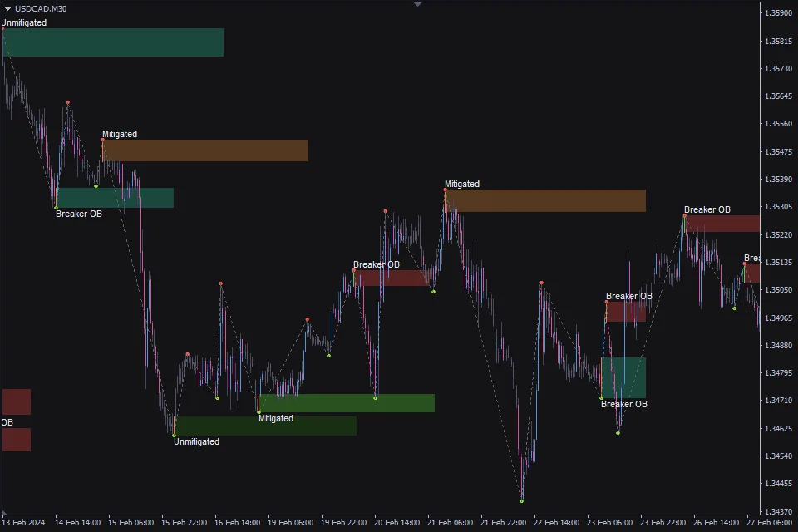
Task: Click the teal Breaker OB zone on 23 Feb
Action: [x=623, y=377]
